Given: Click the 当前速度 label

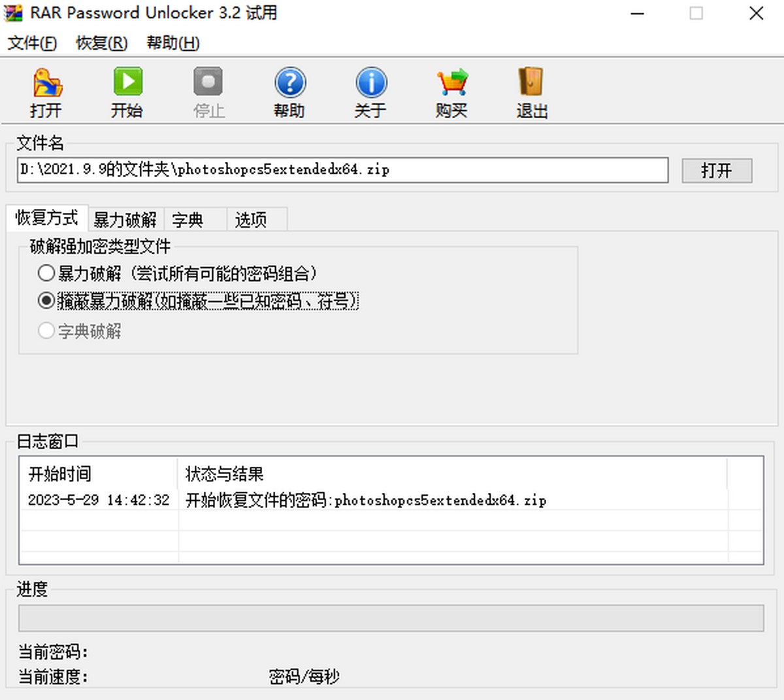Looking at the screenshot, I should 52,676.
